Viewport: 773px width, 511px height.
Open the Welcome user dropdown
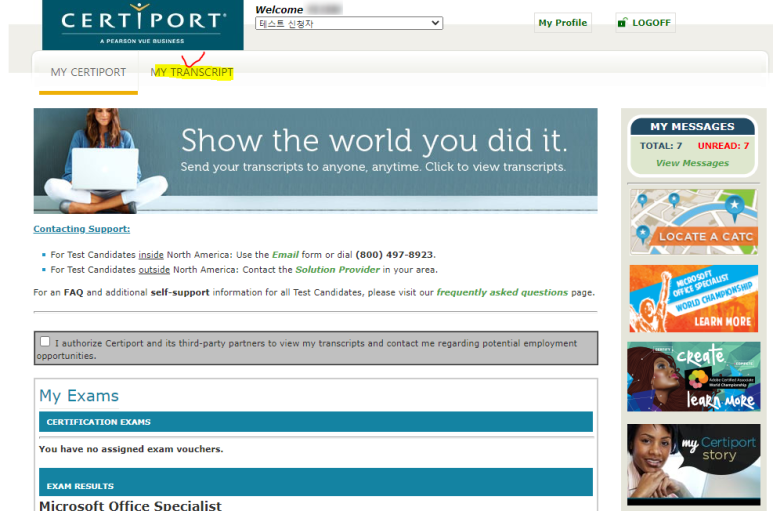coord(349,23)
